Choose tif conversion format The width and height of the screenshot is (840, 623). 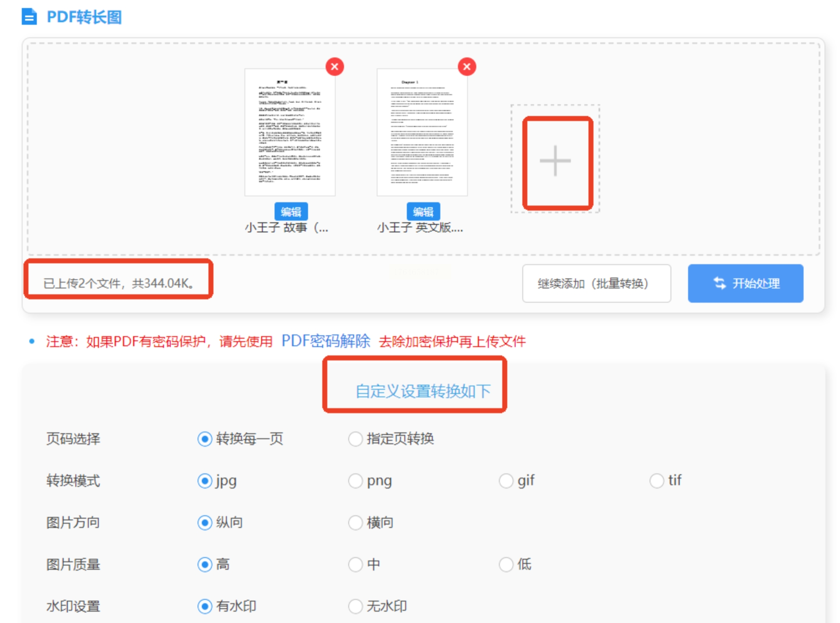tap(656, 481)
